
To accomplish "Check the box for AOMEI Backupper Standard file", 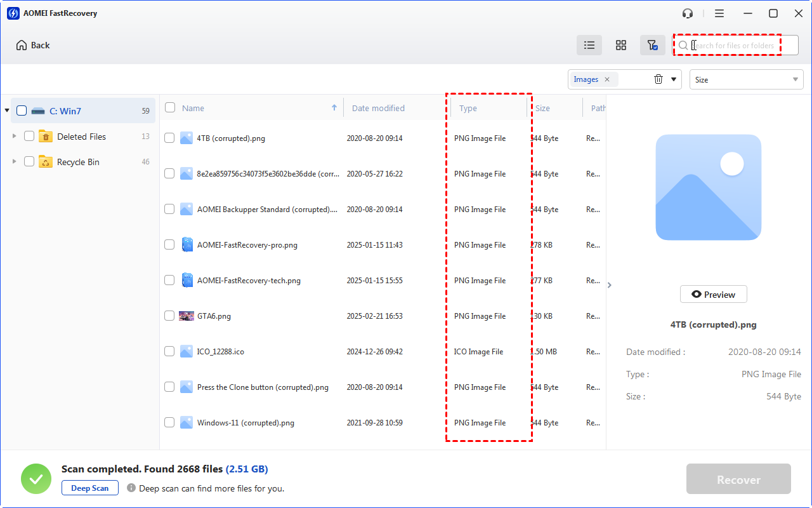I will (169, 209).
